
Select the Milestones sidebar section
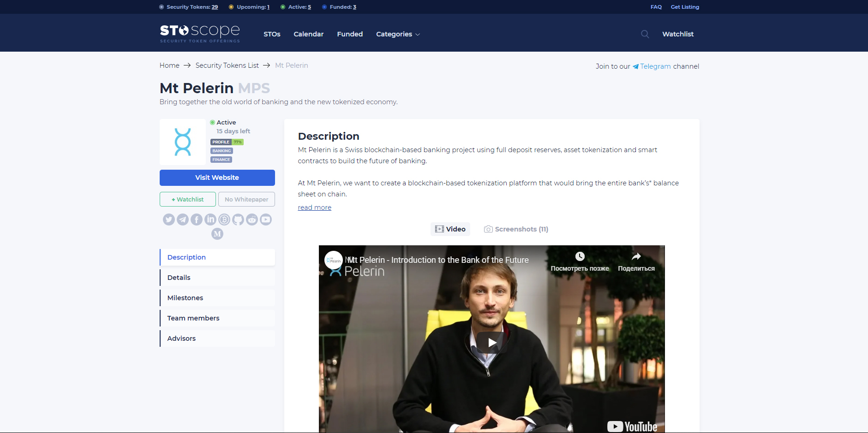coord(217,298)
